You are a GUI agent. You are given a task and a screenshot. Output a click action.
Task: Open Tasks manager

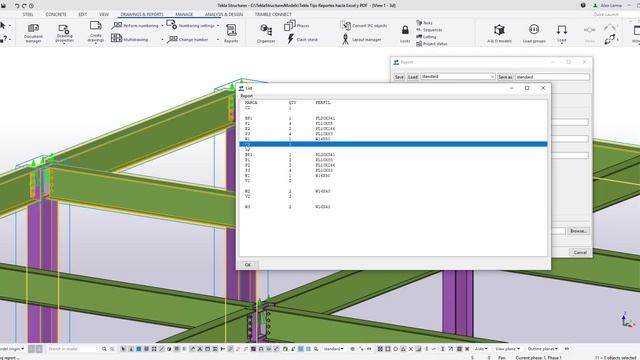click(x=424, y=23)
